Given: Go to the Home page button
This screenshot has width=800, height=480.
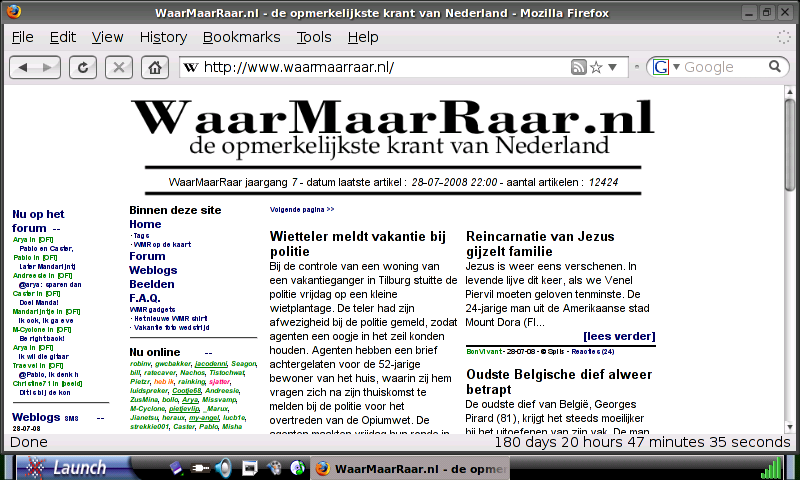Looking at the screenshot, I should (x=153, y=67).
